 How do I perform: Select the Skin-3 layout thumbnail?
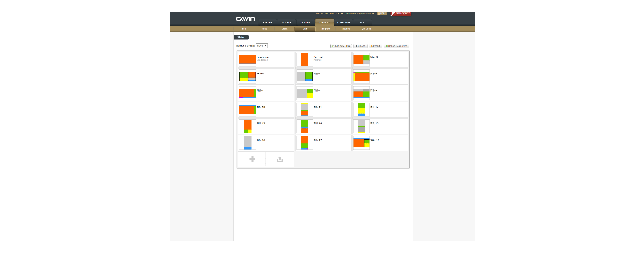pyautogui.click(x=361, y=60)
